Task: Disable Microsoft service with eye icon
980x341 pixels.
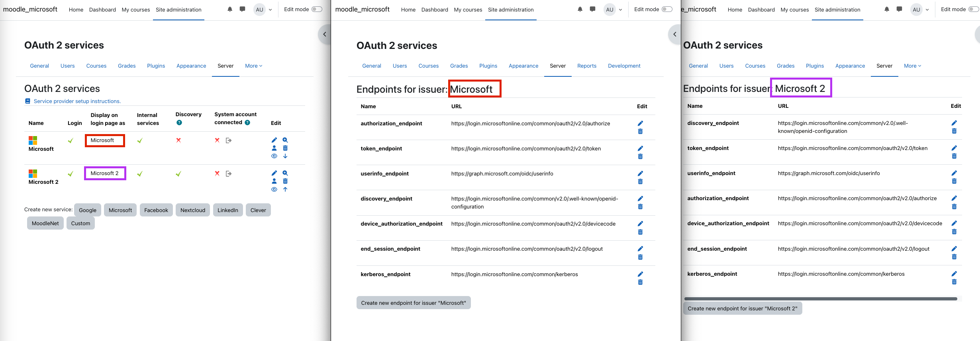Action: (x=274, y=156)
